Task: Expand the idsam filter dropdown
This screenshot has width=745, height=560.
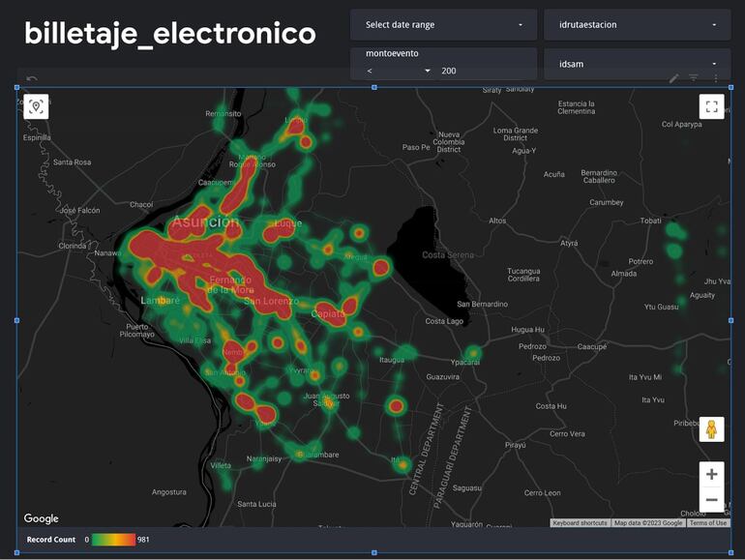Action: (637, 65)
